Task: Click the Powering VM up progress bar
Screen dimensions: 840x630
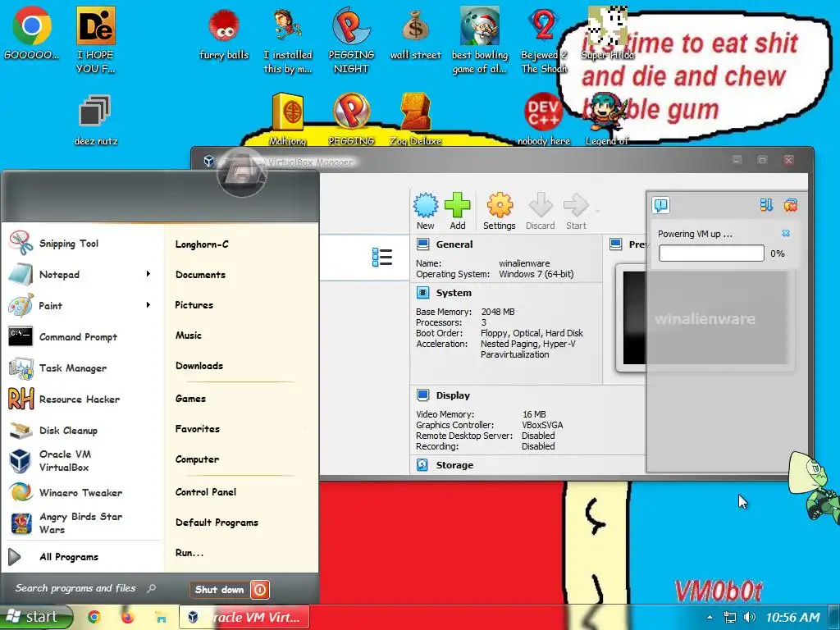Action: click(711, 253)
